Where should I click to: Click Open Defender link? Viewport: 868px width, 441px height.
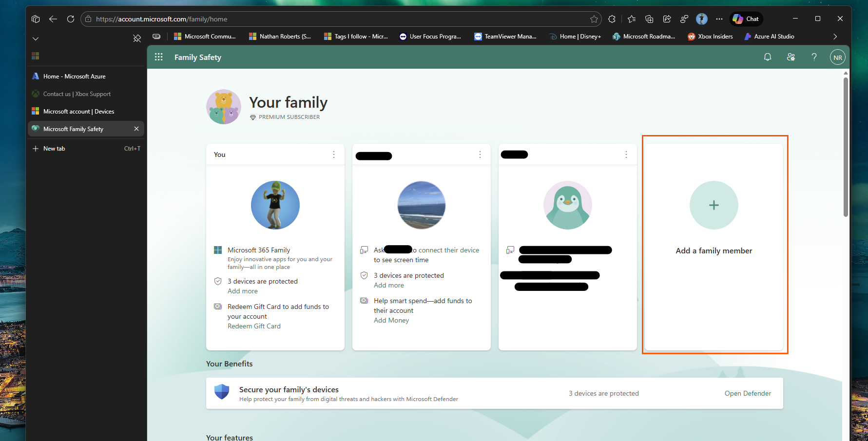coord(748,394)
